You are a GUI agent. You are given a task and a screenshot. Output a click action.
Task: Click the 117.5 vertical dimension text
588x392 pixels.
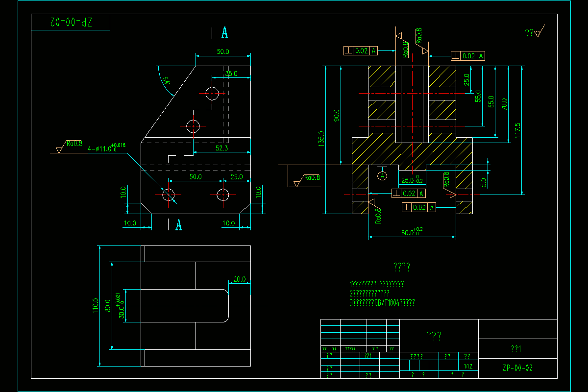tap(518, 130)
